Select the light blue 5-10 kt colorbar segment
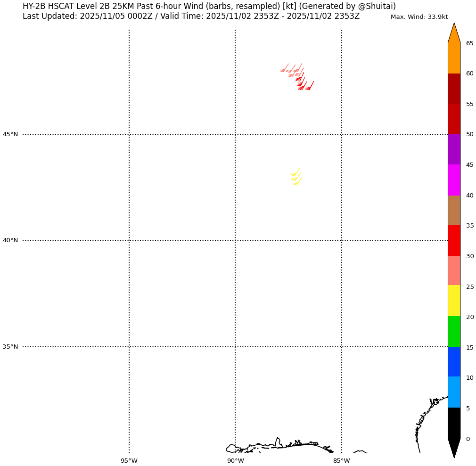This screenshot has height=466, width=476. pos(454,392)
